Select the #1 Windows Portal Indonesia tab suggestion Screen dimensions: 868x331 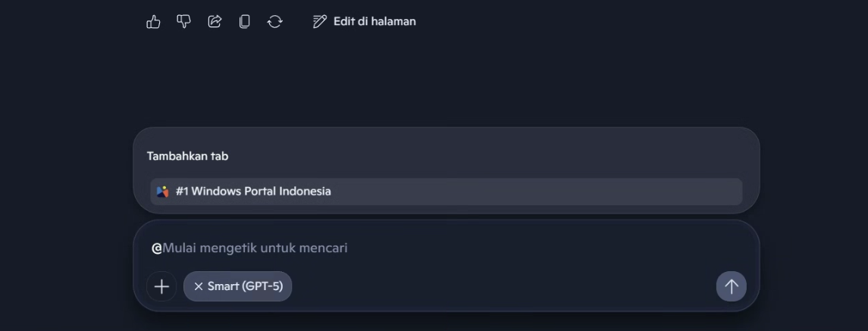click(x=253, y=192)
